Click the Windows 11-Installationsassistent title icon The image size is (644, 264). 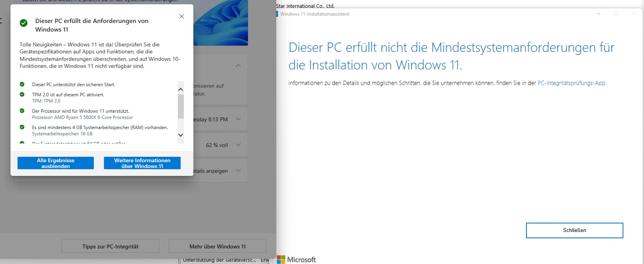click(277, 14)
